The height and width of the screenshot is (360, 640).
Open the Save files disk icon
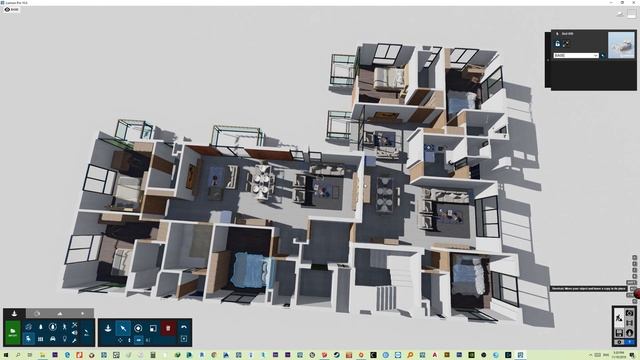619,333
